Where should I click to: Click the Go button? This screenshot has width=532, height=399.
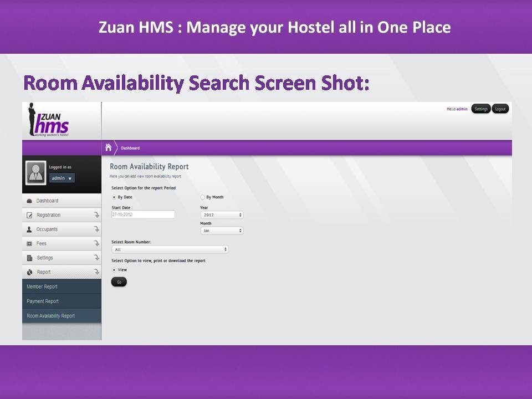pyautogui.click(x=119, y=282)
